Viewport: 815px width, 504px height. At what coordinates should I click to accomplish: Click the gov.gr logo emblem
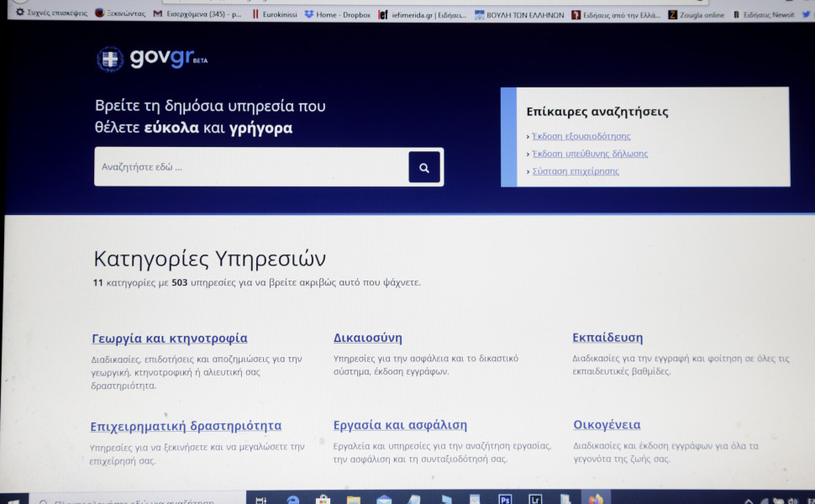(110, 59)
